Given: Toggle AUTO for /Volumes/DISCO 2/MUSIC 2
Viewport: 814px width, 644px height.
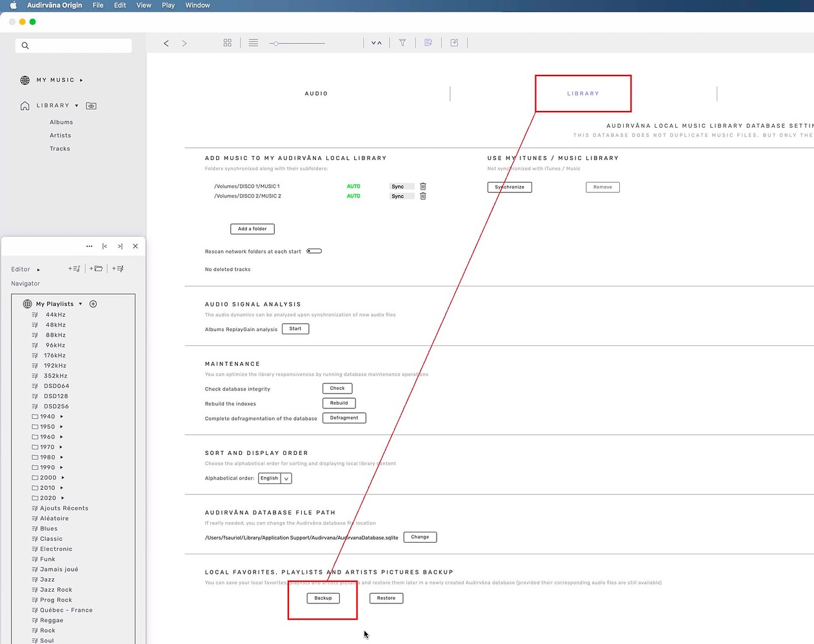Looking at the screenshot, I should tap(353, 196).
